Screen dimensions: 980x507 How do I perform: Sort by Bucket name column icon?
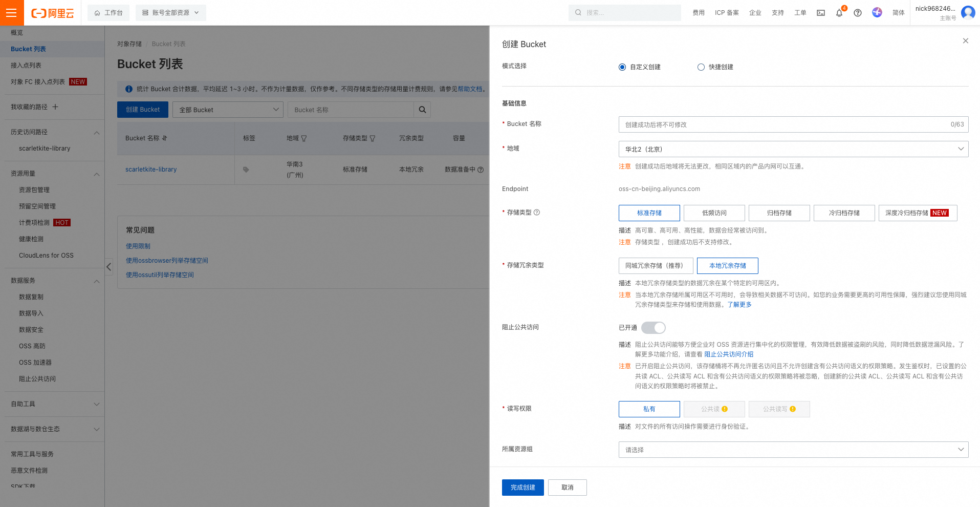(x=165, y=138)
